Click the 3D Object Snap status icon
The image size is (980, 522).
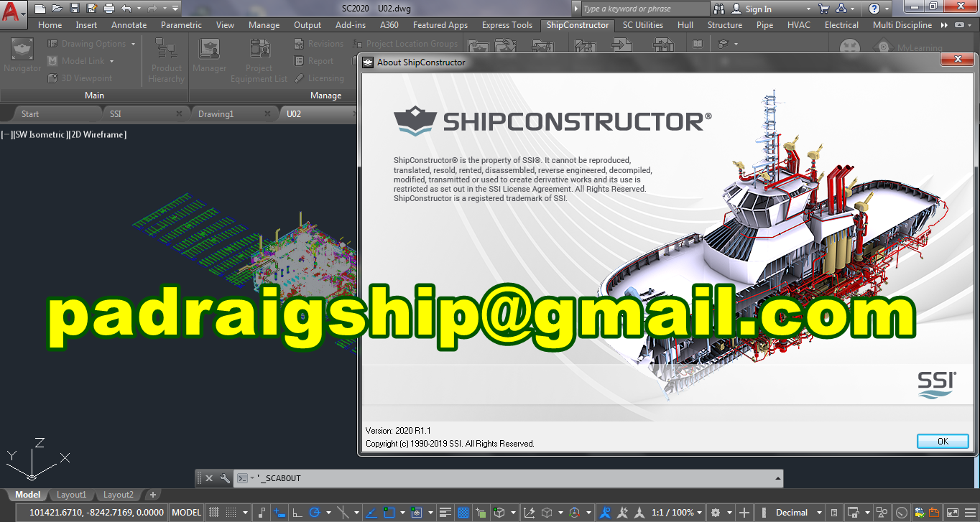(499, 513)
